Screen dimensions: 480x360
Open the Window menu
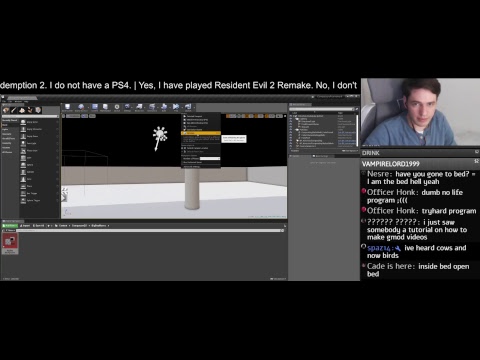[x=18, y=102]
